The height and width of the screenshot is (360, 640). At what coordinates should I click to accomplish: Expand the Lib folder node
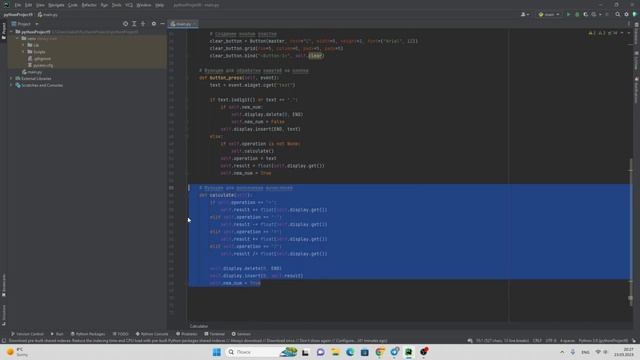(24, 45)
